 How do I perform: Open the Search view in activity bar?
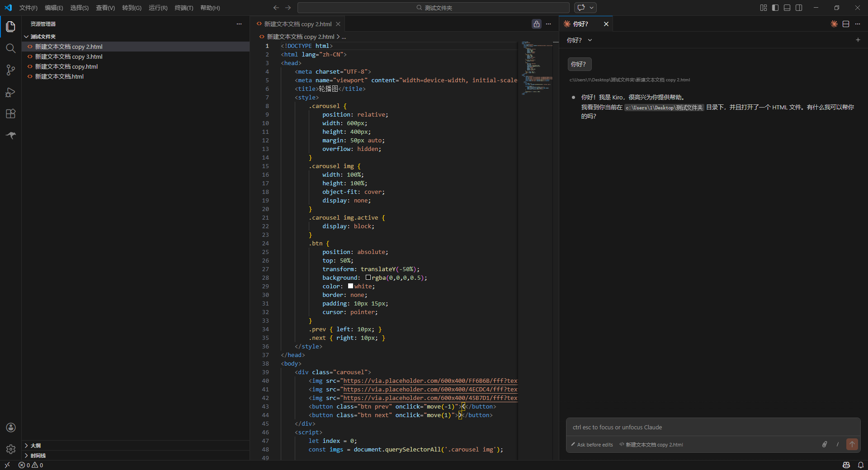(11, 48)
